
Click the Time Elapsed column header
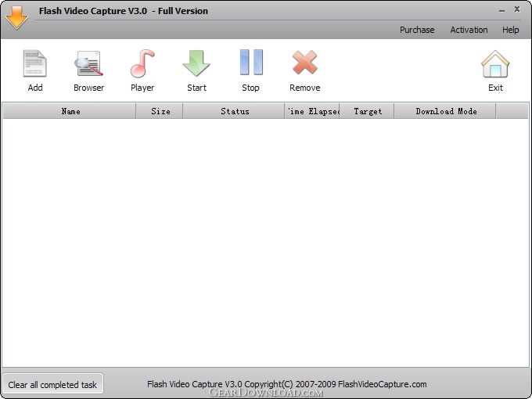312,111
